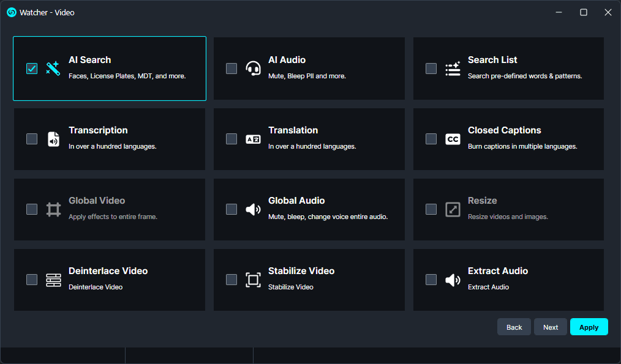Image resolution: width=621 pixels, height=364 pixels.
Task: Click the AI Search magic wand icon
Action: point(53,69)
